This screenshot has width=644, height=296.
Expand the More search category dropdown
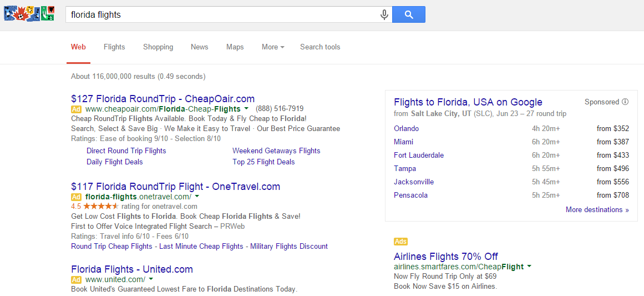click(x=273, y=47)
